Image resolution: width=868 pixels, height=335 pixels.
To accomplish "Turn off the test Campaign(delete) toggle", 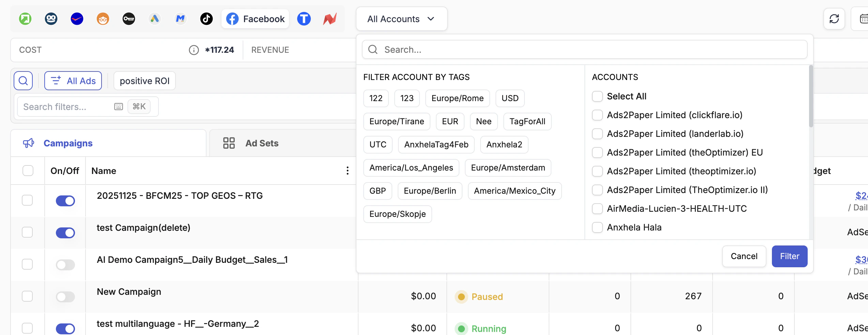I will [65, 233].
